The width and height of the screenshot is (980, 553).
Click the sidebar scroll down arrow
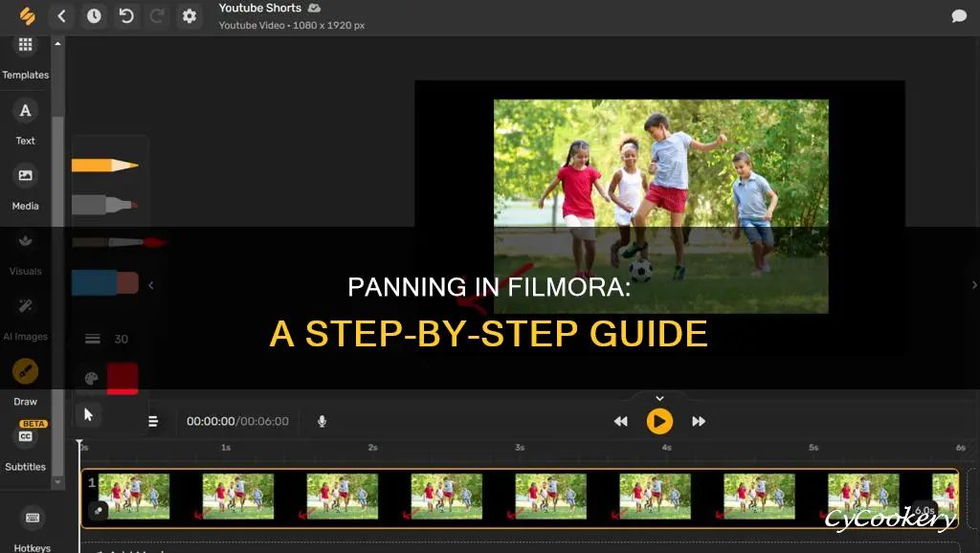pos(57,482)
